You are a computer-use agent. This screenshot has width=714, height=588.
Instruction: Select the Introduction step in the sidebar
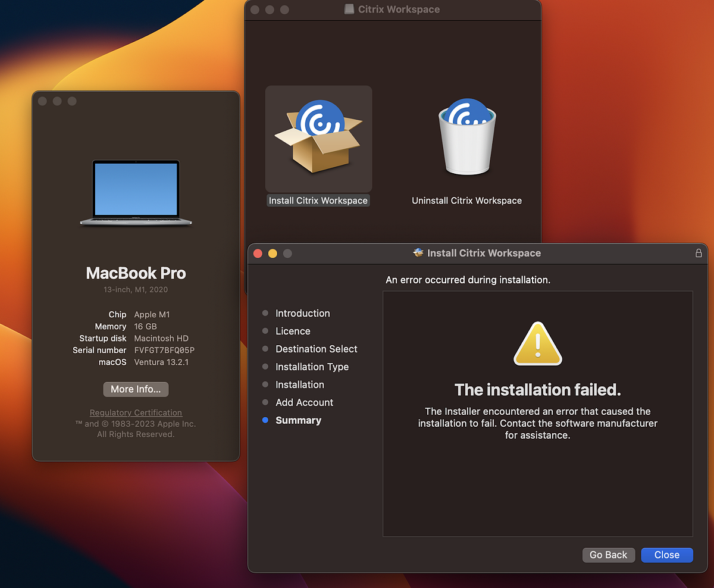pos(302,313)
